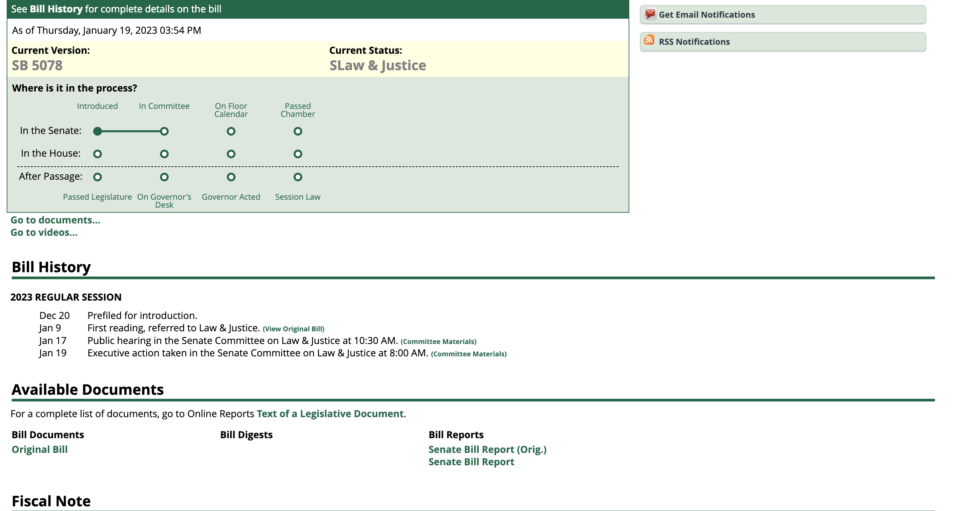
Task: Follow the Go to videos link
Action: click(x=44, y=232)
